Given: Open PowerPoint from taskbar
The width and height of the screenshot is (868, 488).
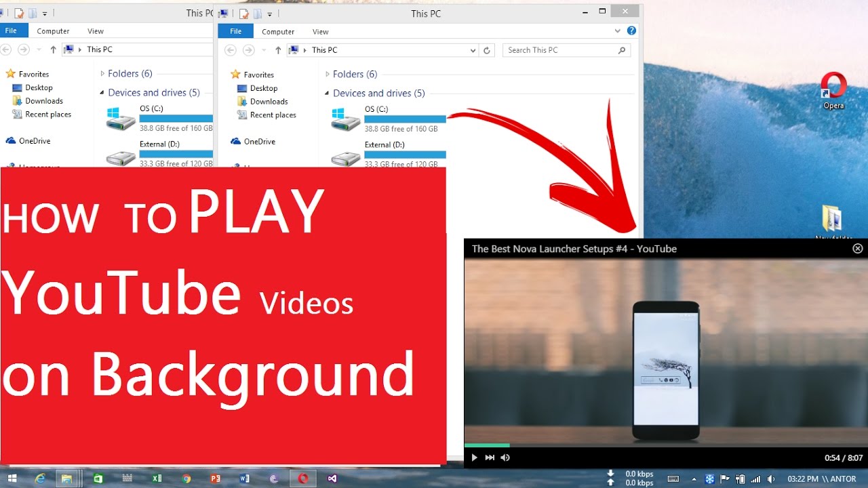Looking at the screenshot, I should [216, 479].
